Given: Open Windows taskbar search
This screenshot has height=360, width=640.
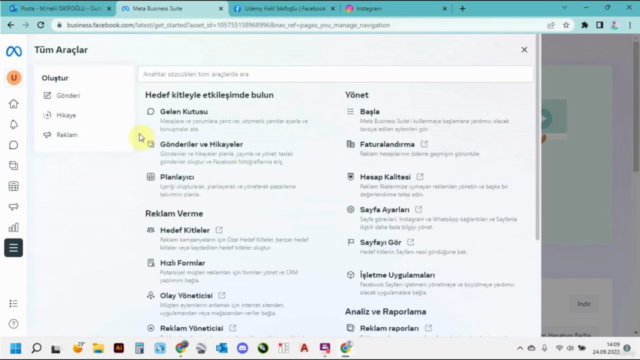Looking at the screenshot, I should point(36,348).
